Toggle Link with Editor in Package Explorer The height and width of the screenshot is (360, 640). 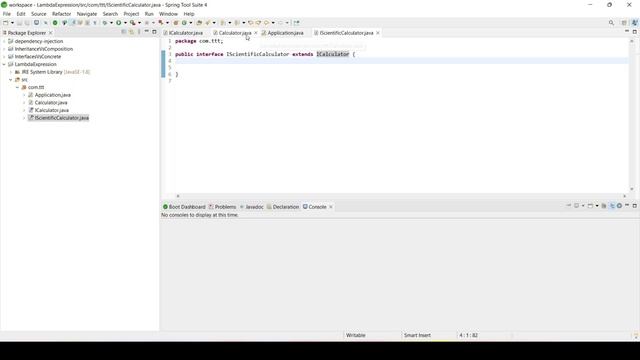coord(131,32)
